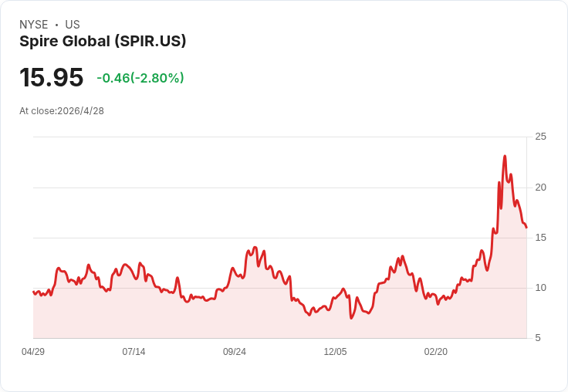Click the At close 2026/4/28 text
568x392 pixels.
pyautogui.click(x=62, y=110)
